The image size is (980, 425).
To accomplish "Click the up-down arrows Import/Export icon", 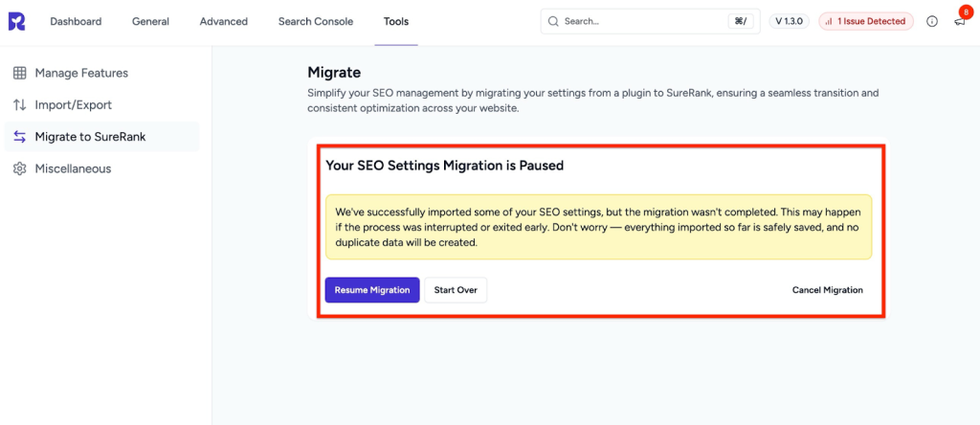I will click(x=20, y=105).
